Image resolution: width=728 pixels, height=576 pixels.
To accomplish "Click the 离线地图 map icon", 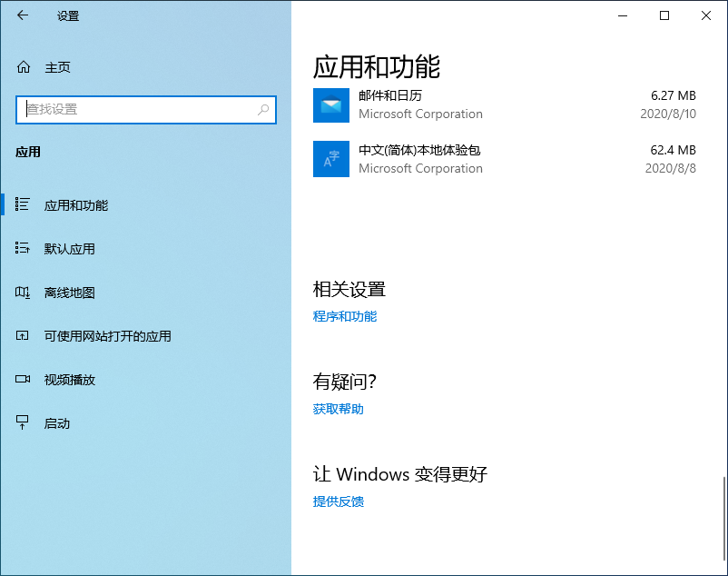I will [23, 293].
